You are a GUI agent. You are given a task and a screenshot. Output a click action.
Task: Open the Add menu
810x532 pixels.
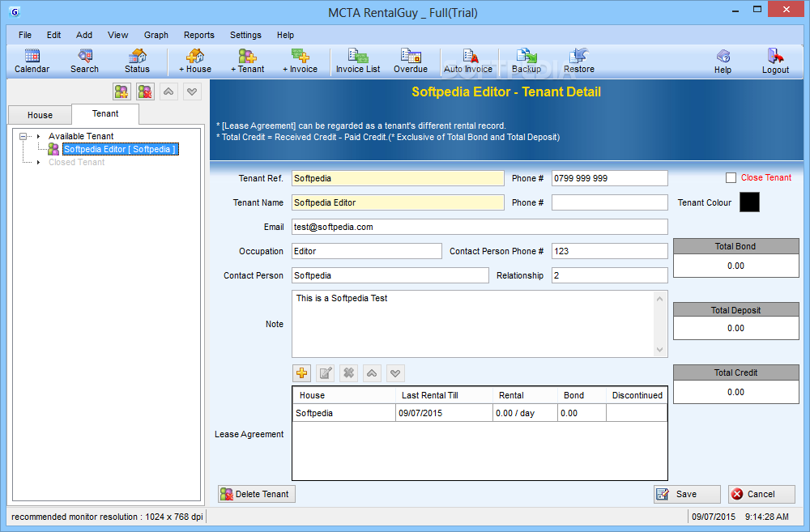coord(84,35)
